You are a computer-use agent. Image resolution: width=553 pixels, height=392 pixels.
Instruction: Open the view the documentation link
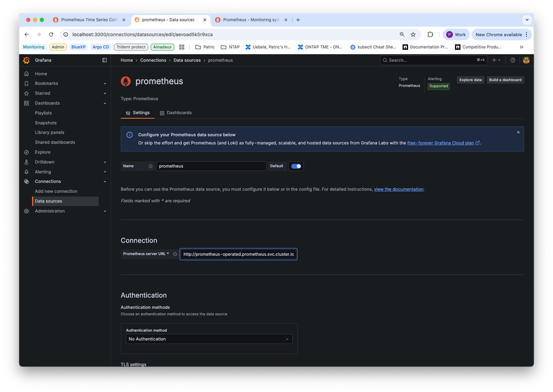click(399, 189)
